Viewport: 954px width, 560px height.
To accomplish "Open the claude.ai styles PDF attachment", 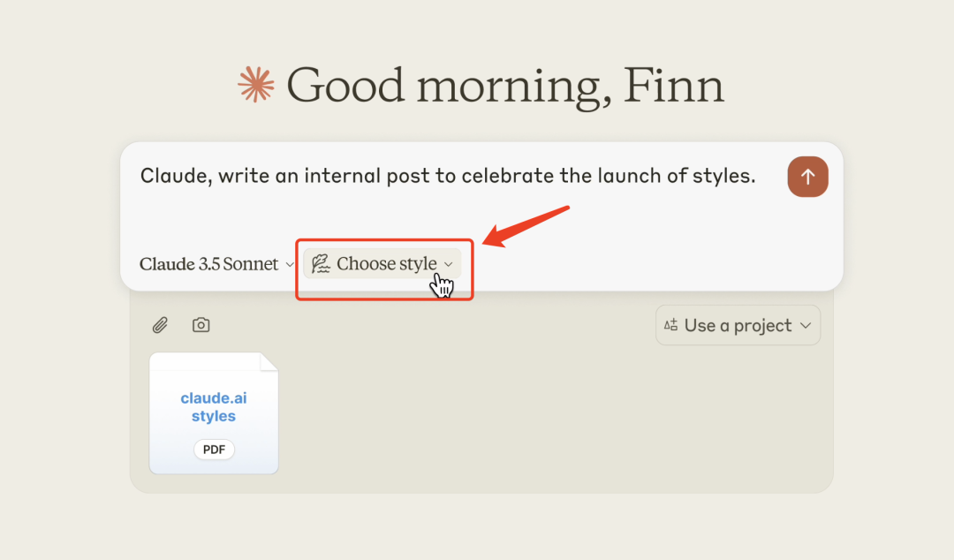I will coord(214,413).
